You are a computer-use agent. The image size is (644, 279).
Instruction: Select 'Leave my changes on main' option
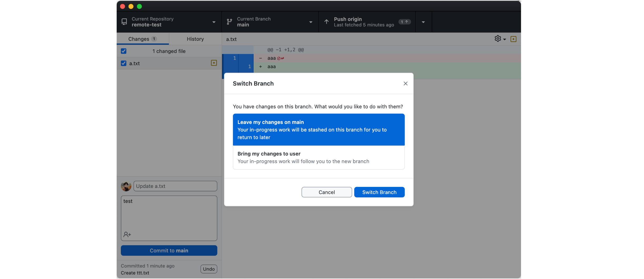point(318,129)
